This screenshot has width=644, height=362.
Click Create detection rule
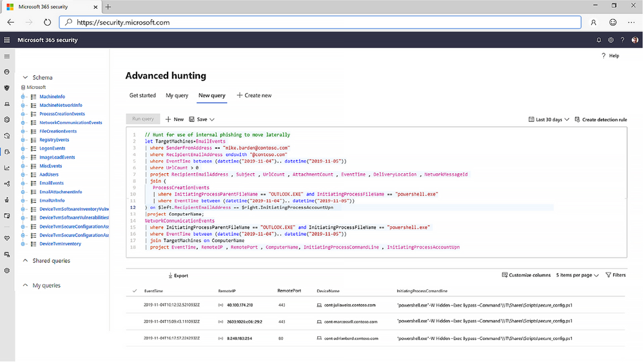[601, 119]
